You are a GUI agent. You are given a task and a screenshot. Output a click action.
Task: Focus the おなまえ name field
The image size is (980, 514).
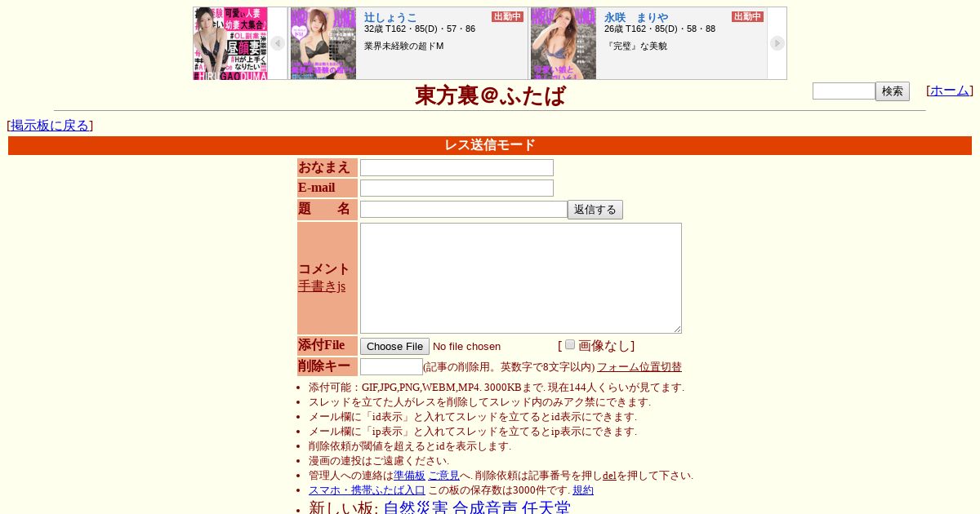coord(457,167)
